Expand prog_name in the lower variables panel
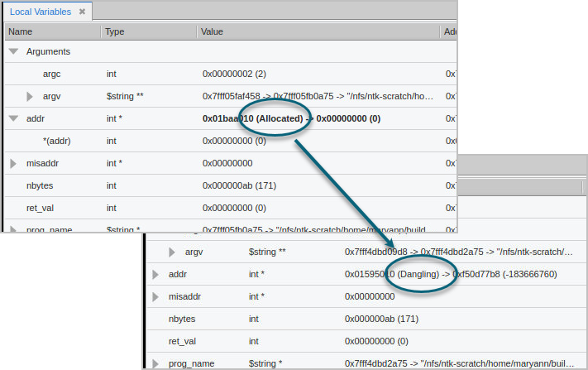 tap(155, 363)
